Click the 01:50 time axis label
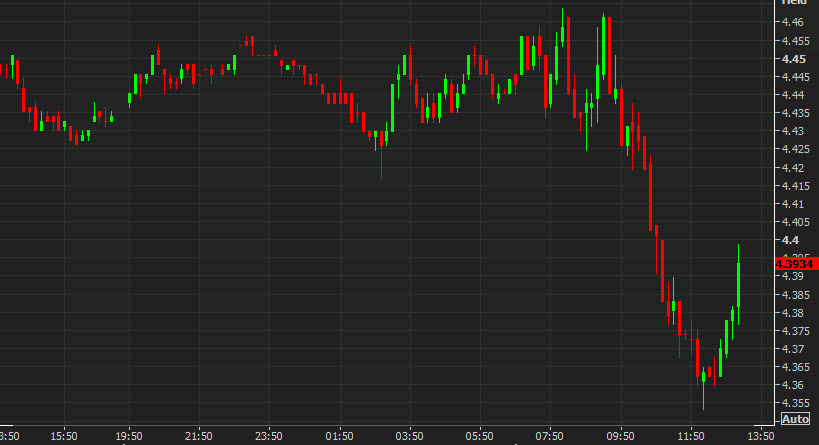819x445 pixels. tap(340, 436)
